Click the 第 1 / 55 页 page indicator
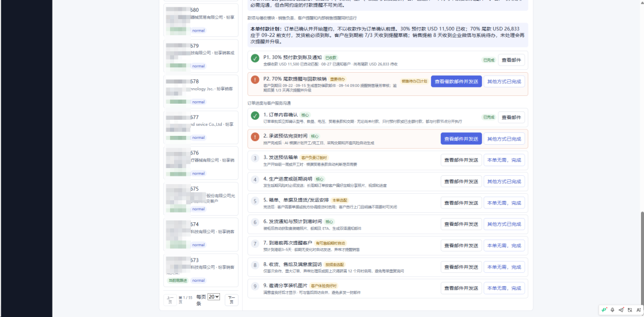Viewport: 644px width, 317px height. [x=185, y=300]
